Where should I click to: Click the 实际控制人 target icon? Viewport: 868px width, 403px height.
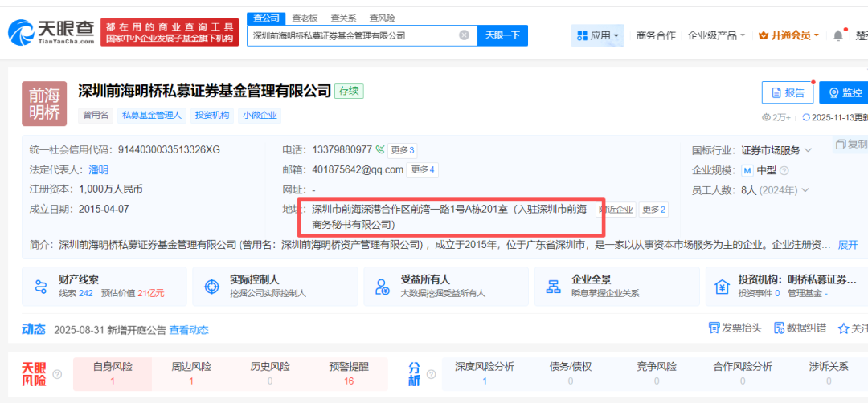[x=211, y=287]
